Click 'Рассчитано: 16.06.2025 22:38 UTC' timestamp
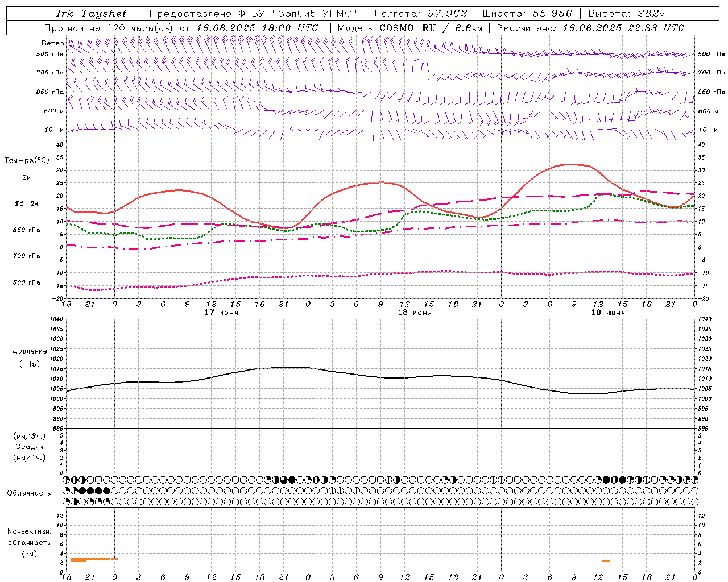The image size is (728, 582). click(x=590, y=28)
